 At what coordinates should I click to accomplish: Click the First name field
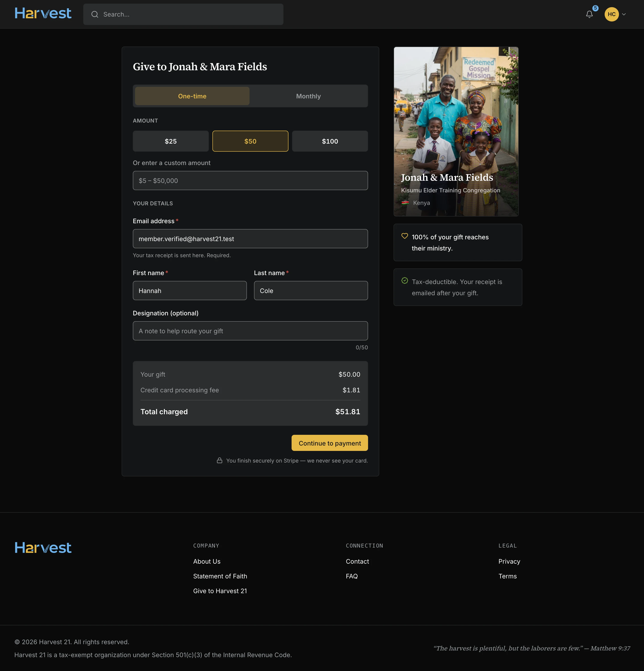point(190,291)
